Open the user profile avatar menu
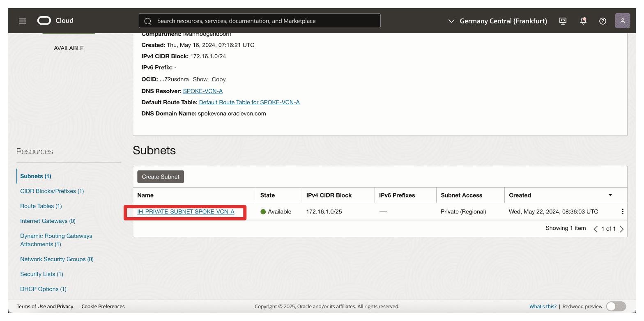The height and width of the screenshot is (321, 644). tap(623, 21)
